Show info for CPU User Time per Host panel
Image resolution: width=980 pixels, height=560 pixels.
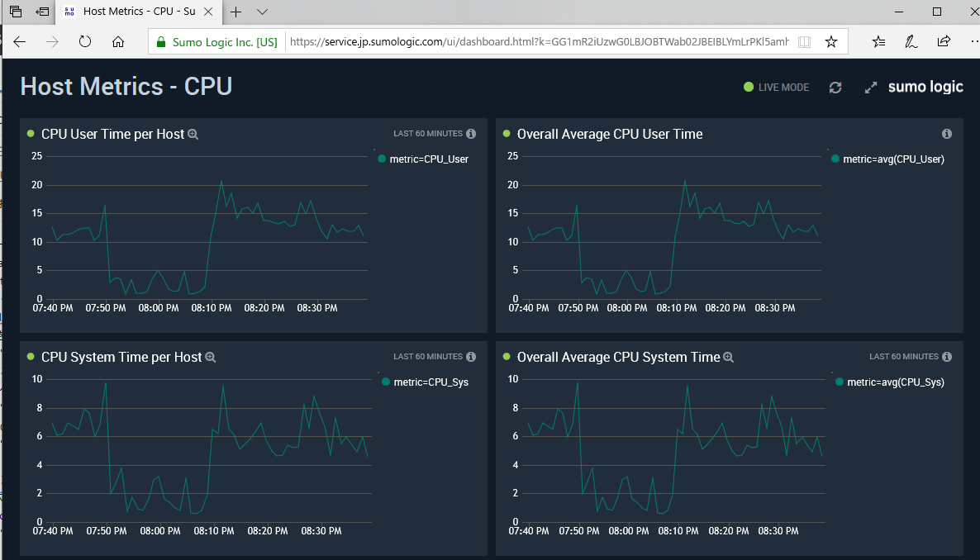point(471,134)
